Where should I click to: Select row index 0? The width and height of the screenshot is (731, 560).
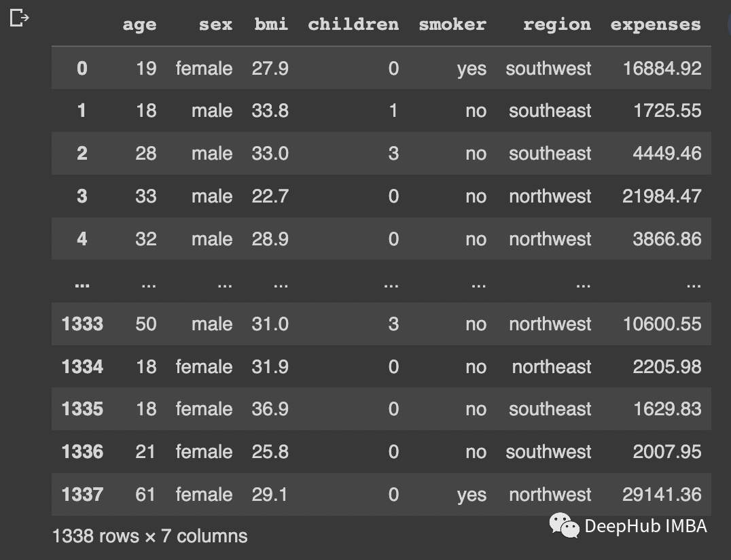tap(82, 69)
